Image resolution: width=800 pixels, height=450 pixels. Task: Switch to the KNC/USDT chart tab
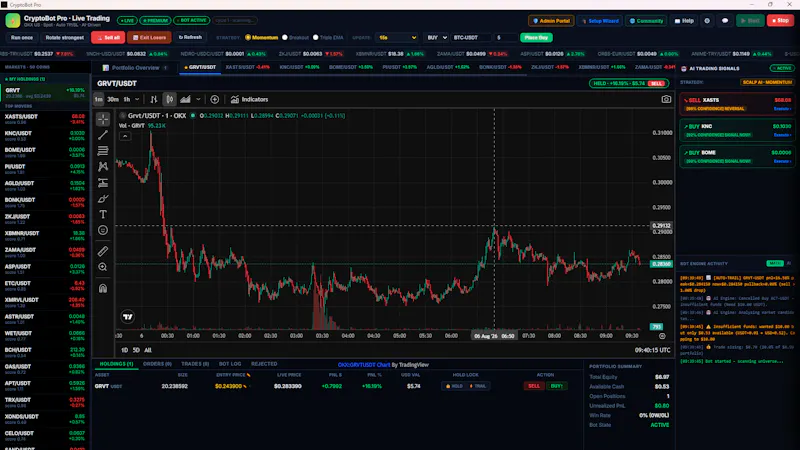point(299,67)
